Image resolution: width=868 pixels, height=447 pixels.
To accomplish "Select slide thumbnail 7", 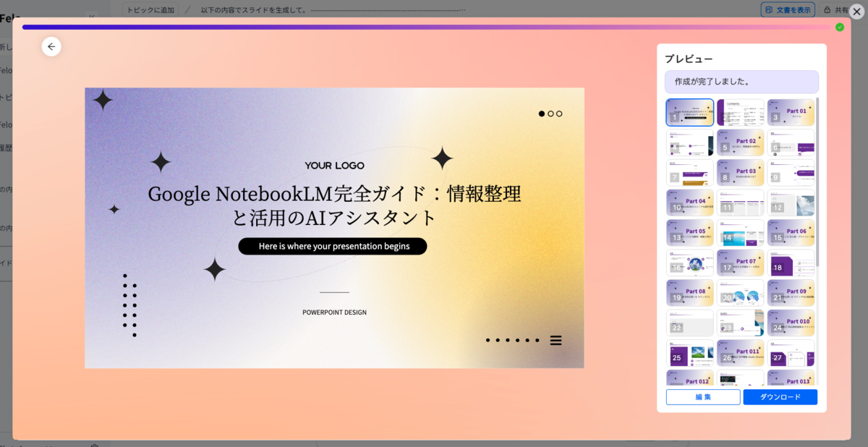I will click(x=690, y=173).
